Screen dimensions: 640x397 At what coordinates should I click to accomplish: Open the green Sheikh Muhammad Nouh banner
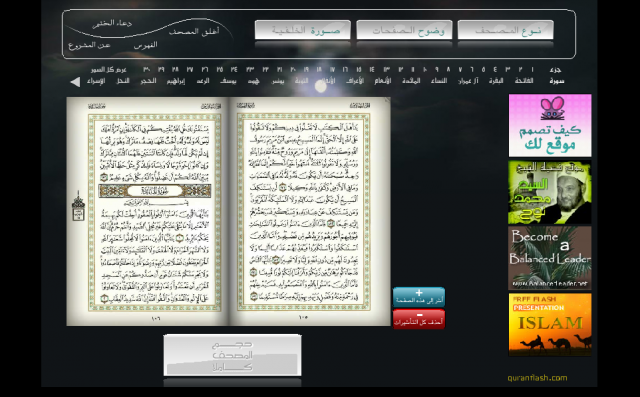tap(550, 192)
